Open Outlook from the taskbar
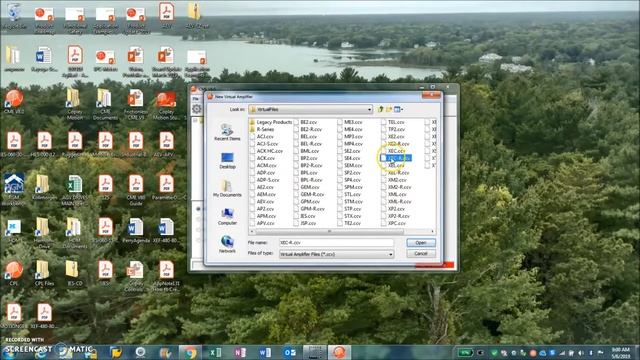The image size is (640, 360). pyautogui.click(x=290, y=352)
